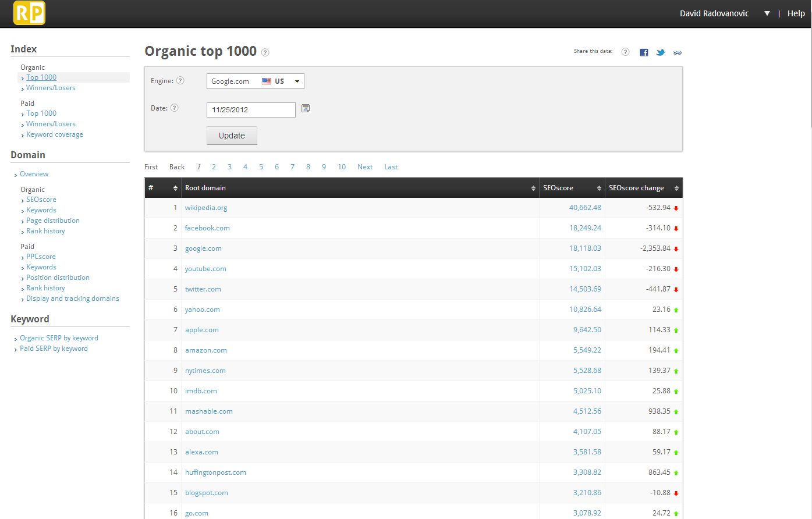
Task: Click green up arrow in yahoo.com row
Action: 676,310
